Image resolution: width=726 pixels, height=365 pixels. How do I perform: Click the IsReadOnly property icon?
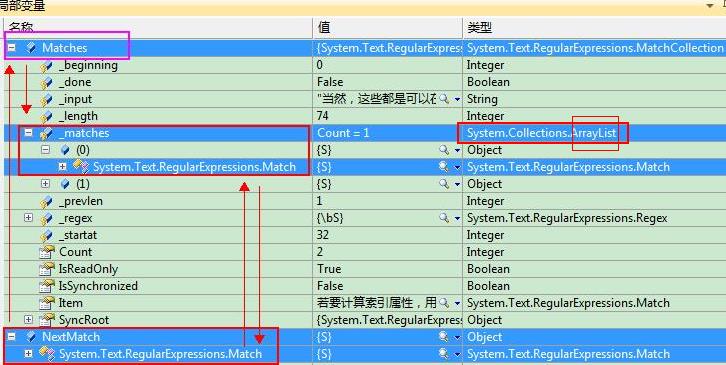coord(47,269)
